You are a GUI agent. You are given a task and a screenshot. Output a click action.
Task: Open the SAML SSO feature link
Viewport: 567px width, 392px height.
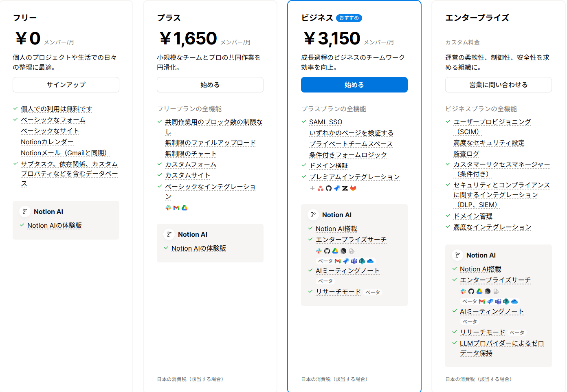point(325,122)
